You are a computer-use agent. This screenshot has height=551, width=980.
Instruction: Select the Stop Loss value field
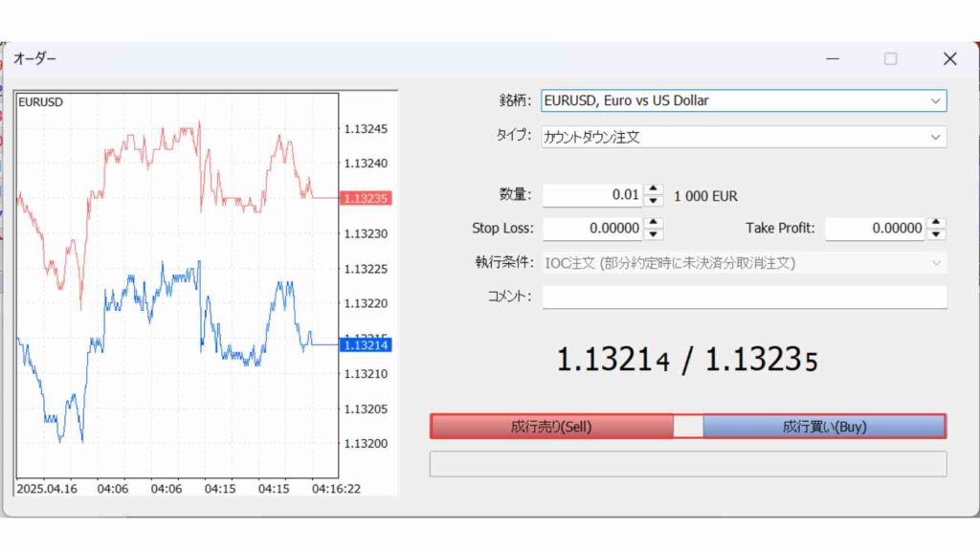pyautogui.click(x=593, y=228)
